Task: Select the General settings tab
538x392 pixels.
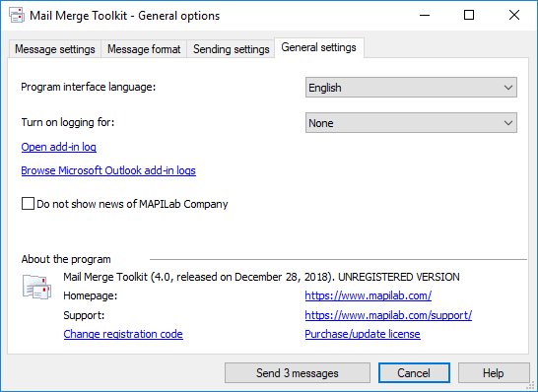Action: coord(318,47)
